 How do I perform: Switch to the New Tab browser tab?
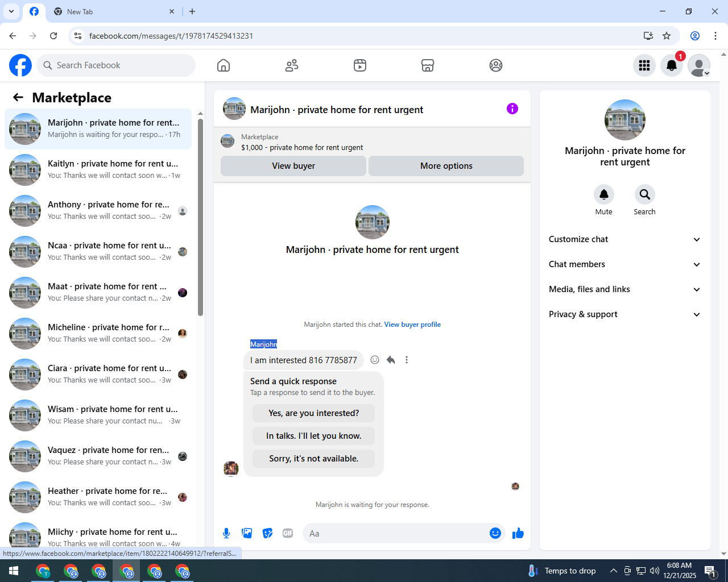(x=113, y=11)
